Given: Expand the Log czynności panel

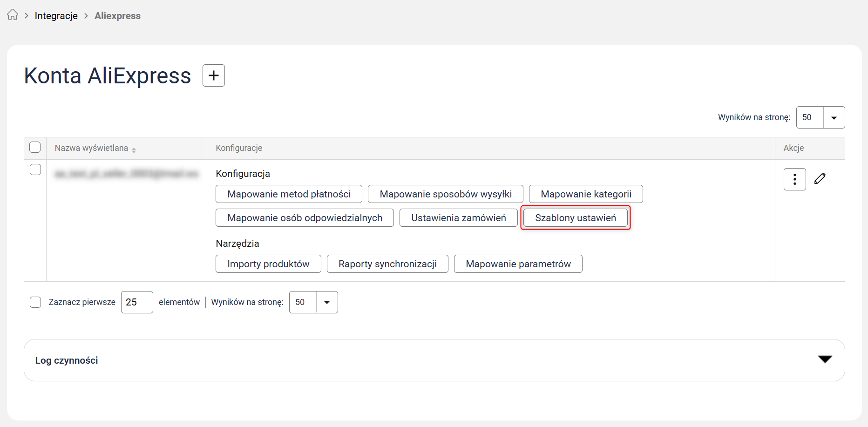Looking at the screenshot, I should (825, 359).
